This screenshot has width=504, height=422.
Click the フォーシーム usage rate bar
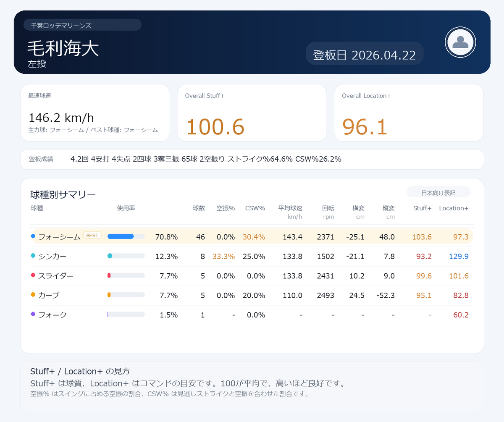tap(126, 236)
